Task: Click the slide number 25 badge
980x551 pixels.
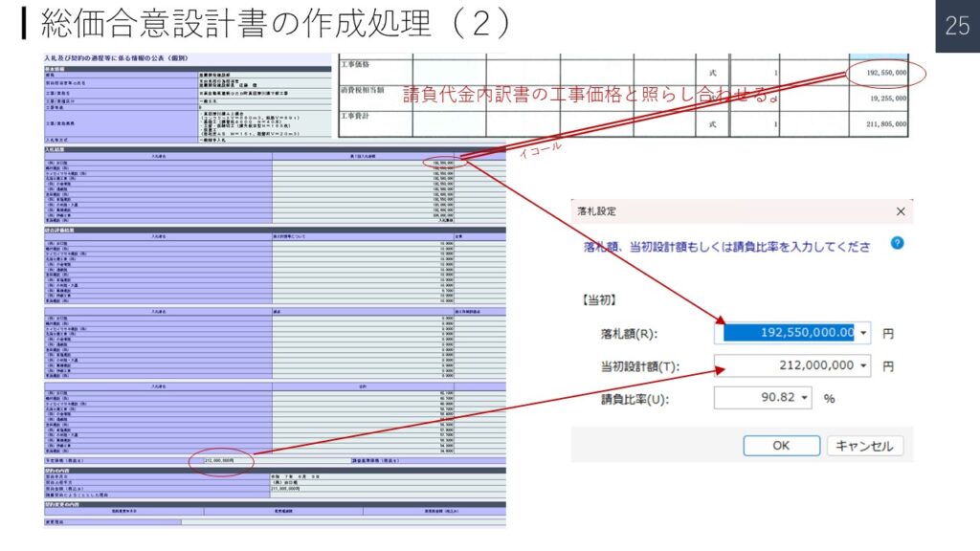Action: click(x=957, y=26)
